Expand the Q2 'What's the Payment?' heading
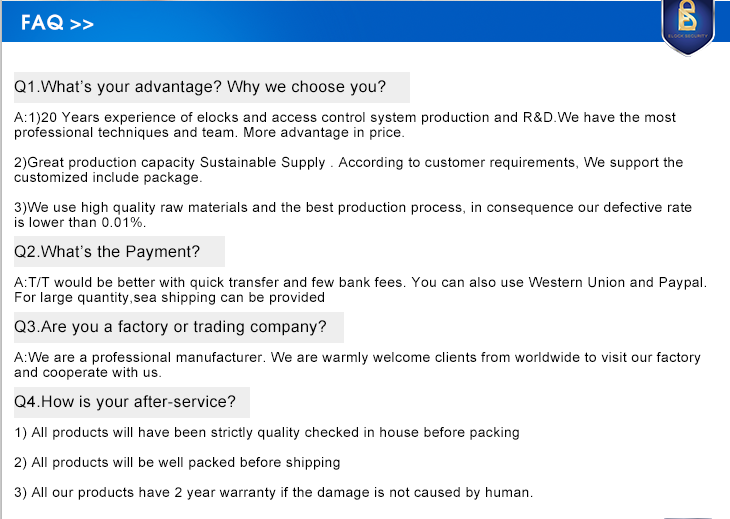The width and height of the screenshot is (730, 519). point(107,251)
